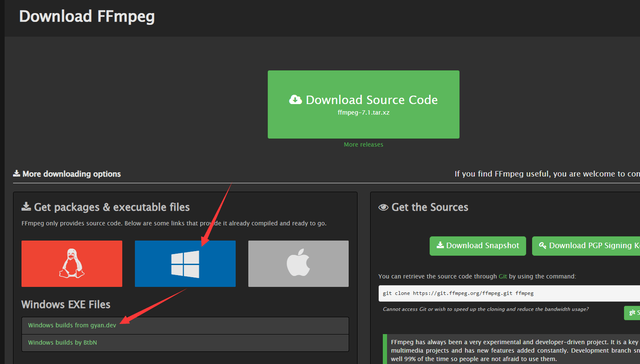Viewport: 640px width, 364px height.
Task: Click the git clone command text field
Action: 509,293
